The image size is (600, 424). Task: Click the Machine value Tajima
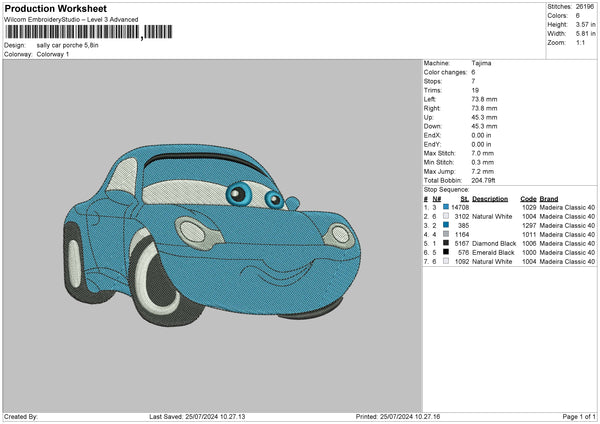[x=481, y=63]
